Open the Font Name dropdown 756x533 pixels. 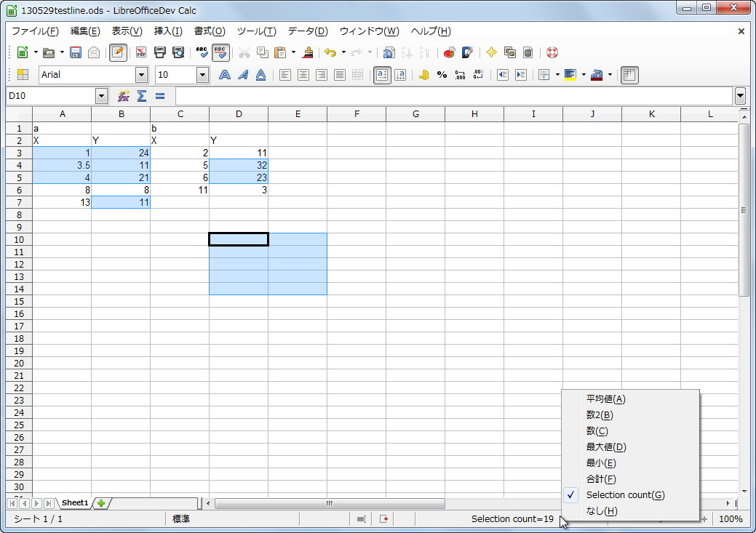(141, 75)
